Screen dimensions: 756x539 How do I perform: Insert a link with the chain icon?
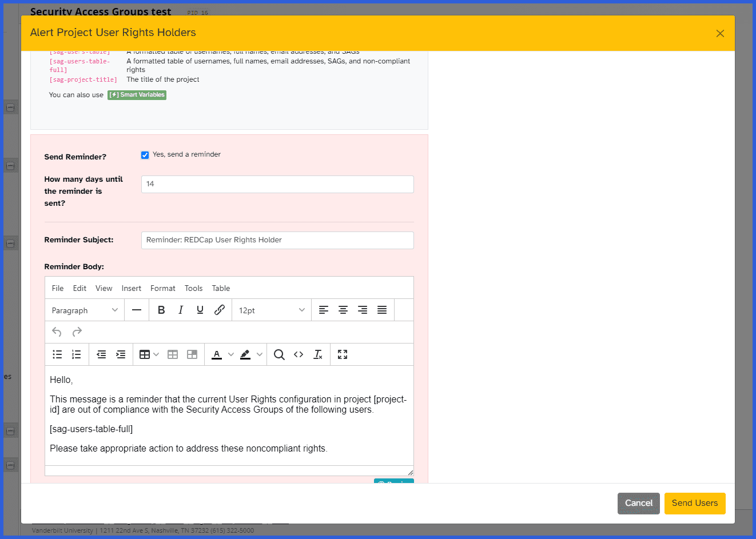tap(220, 310)
